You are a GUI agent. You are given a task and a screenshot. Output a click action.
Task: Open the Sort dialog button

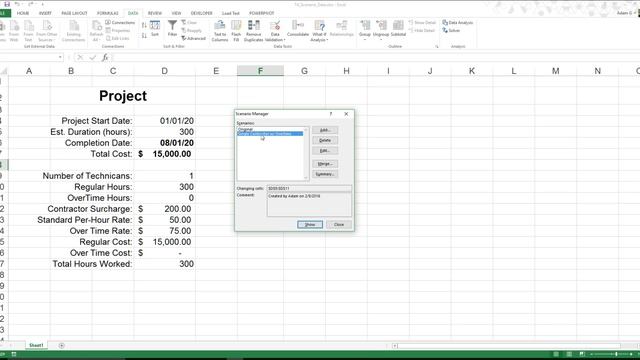click(x=155, y=29)
